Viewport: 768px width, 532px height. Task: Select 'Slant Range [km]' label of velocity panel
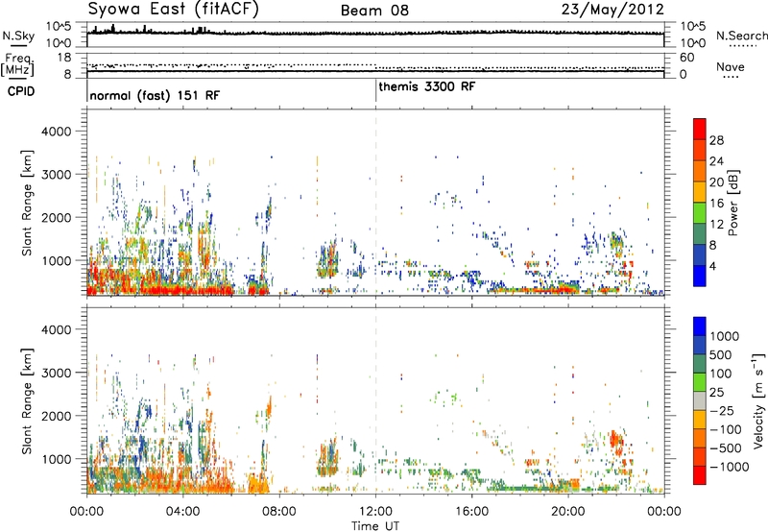tap(27, 400)
